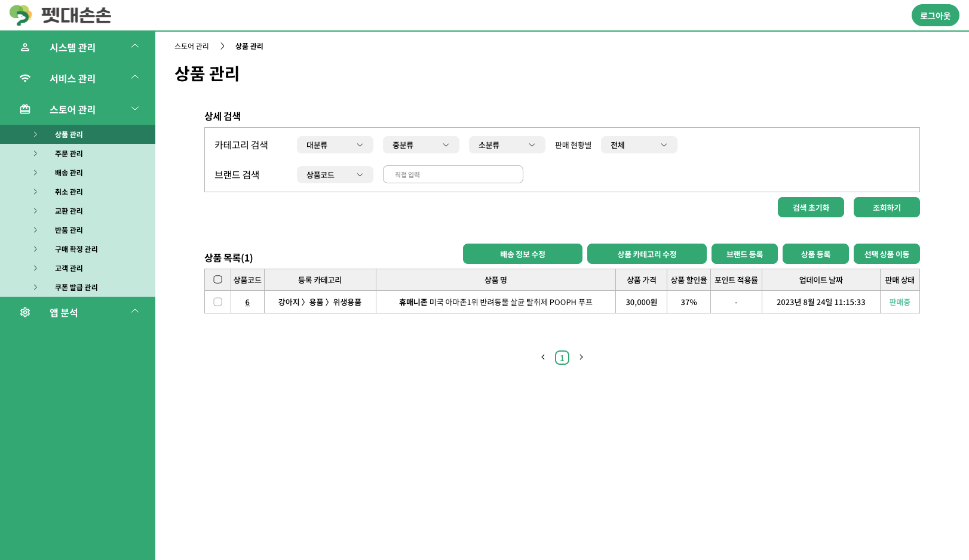Click the 30,000원 price cell

[641, 302]
